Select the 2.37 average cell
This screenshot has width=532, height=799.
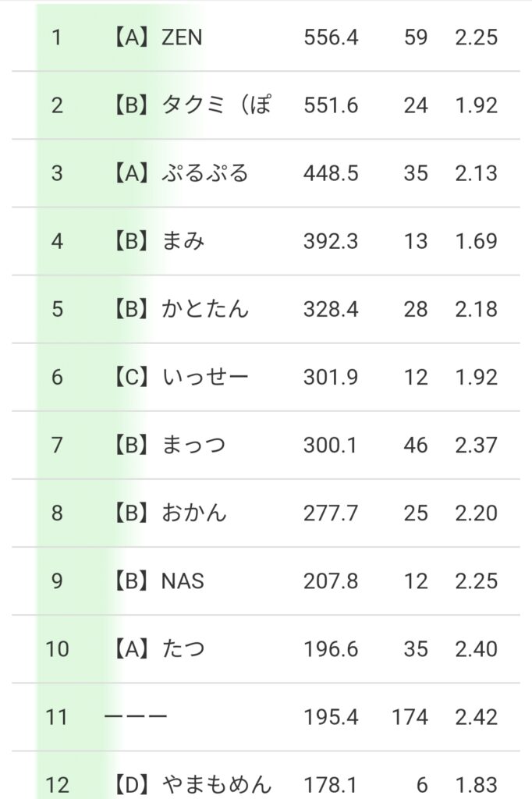coord(476,446)
